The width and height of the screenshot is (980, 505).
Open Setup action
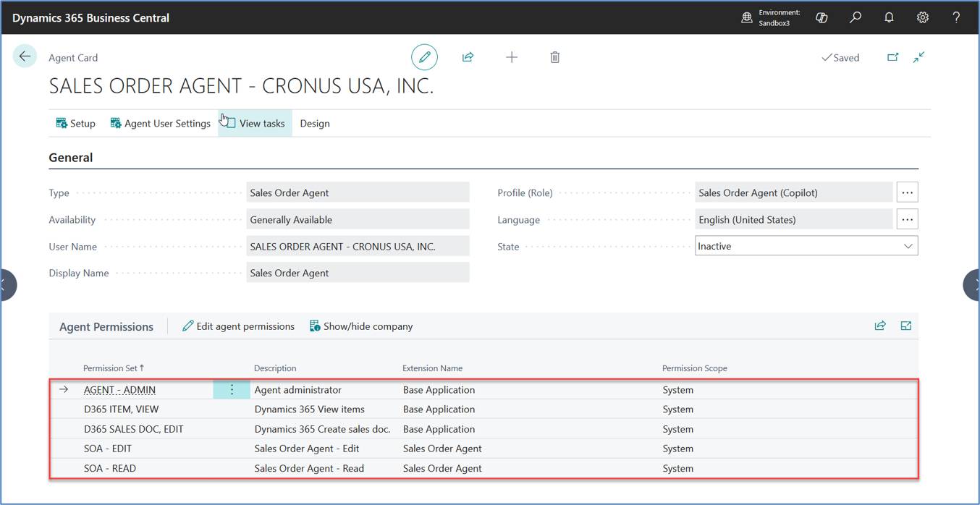coord(76,123)
